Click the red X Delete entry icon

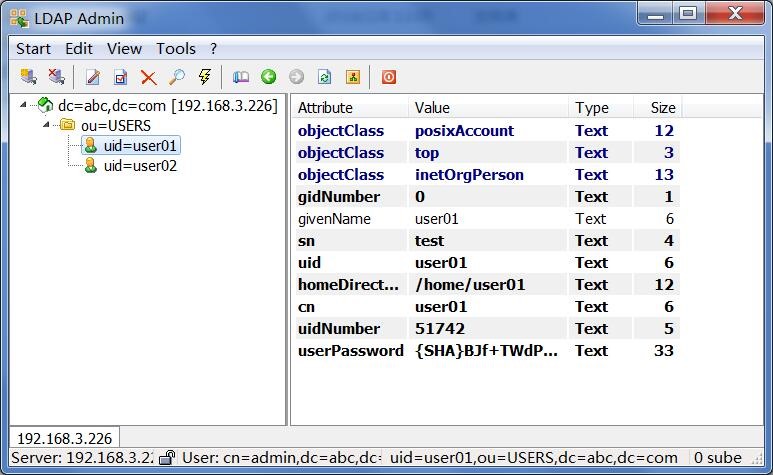148,77
